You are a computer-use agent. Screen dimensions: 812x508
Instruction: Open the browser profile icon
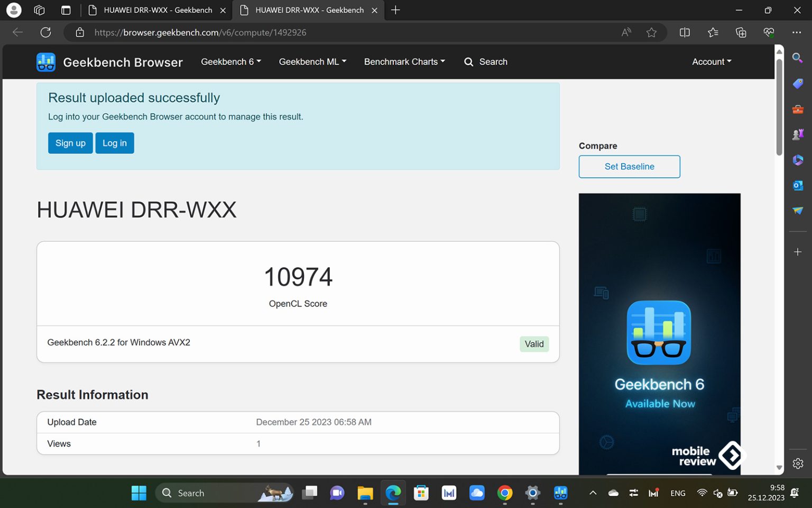[14, 10]
